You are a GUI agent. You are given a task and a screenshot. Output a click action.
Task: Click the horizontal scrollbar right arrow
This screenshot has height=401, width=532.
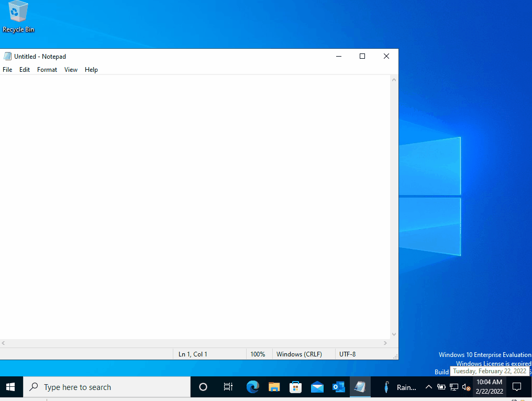coord(385,343)
